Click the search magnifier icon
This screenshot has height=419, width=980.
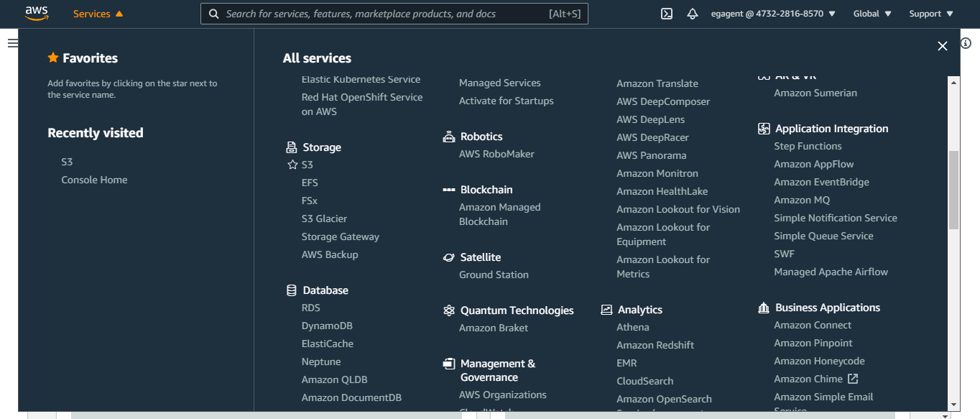[213, 14]
